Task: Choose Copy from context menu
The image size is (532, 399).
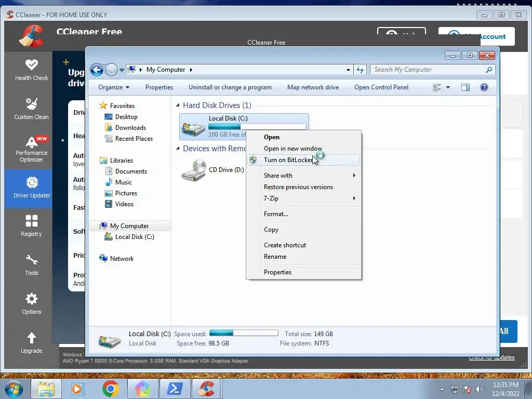Action: (x=303, y=230)
